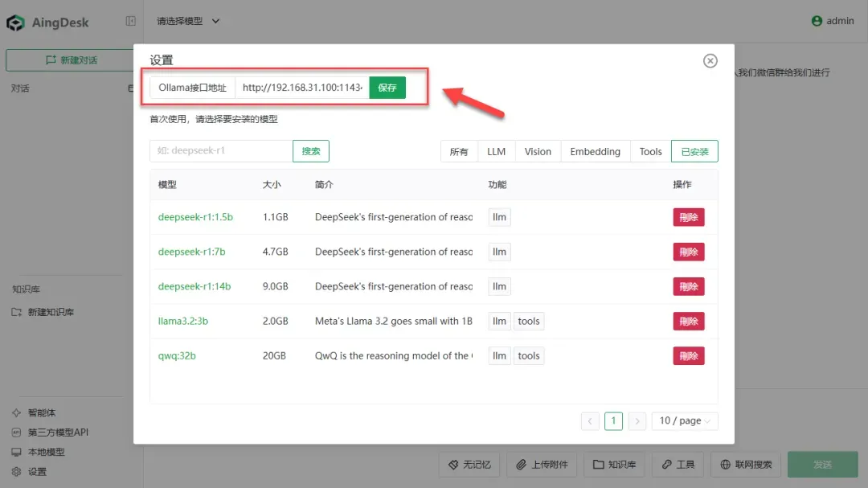Delete the qwq:32b model
The width and height of the screenshot is (868, 488).
(689, 355)
